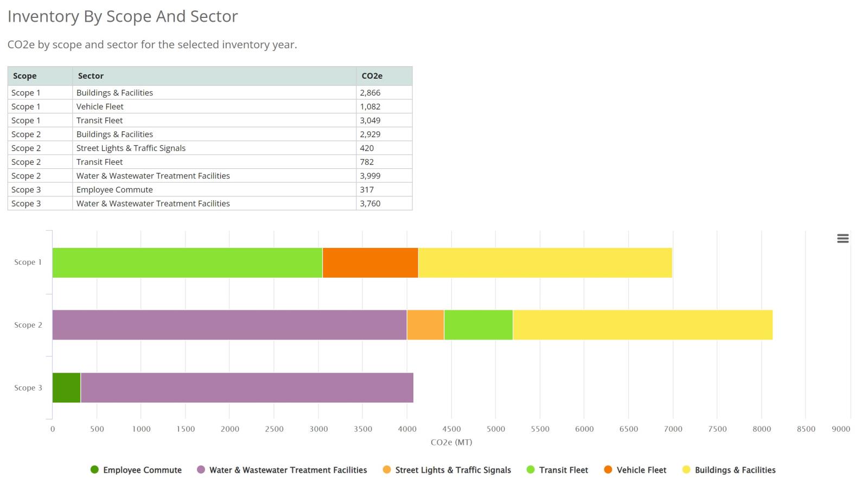This screenshot has width=868, height=485.
Task: Toggle Vehicle Fleet legend item
Action: point(635,470)
